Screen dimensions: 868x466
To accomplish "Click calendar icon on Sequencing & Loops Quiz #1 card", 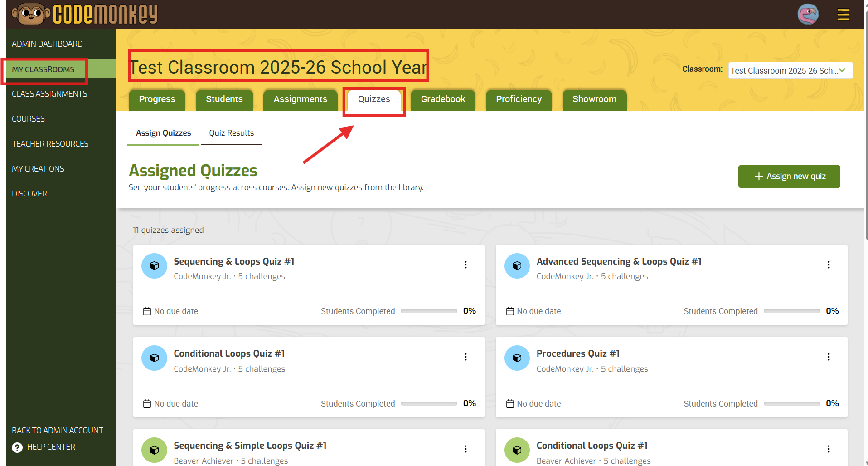I will click(x=147, y=311).
